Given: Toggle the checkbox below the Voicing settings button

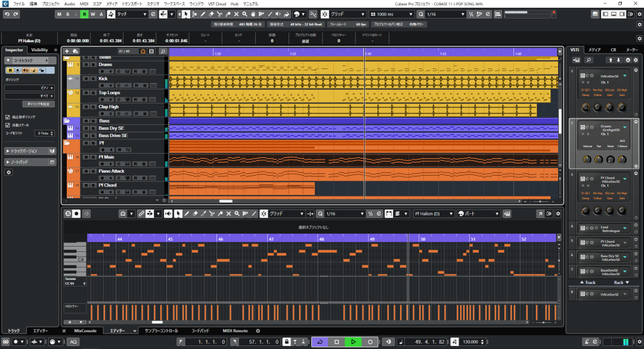Looking at the screenshot, I should pos(7,117).
